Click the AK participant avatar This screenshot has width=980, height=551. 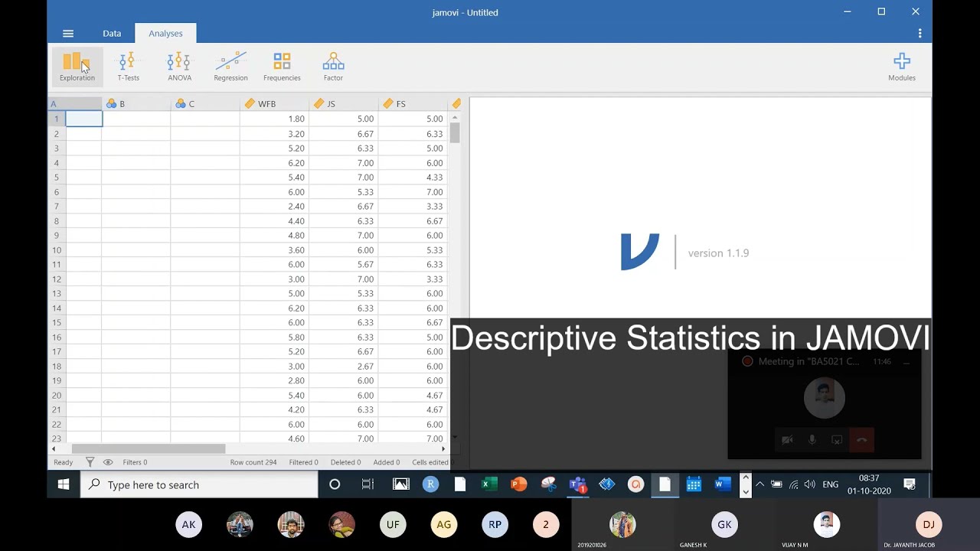click(x=188, y=524)
